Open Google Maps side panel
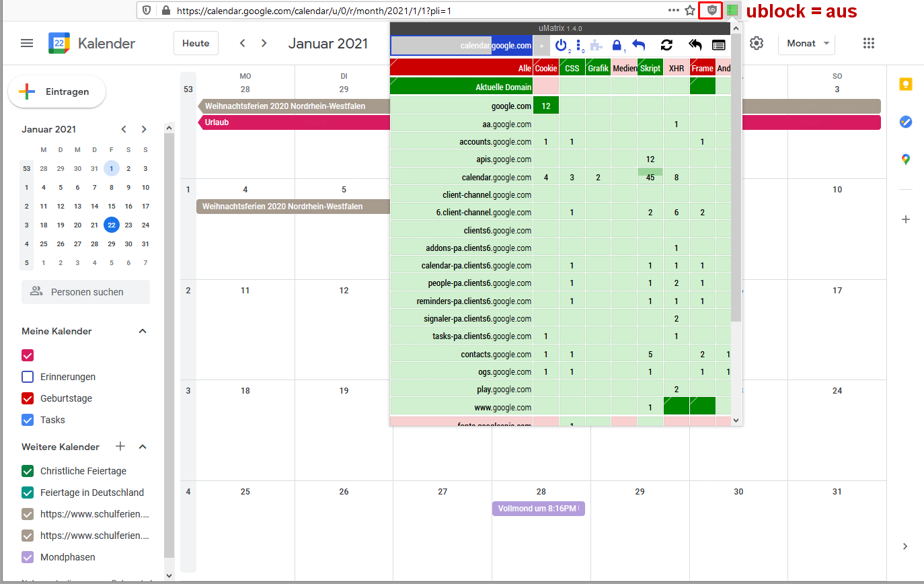 [x=906, y=159]
